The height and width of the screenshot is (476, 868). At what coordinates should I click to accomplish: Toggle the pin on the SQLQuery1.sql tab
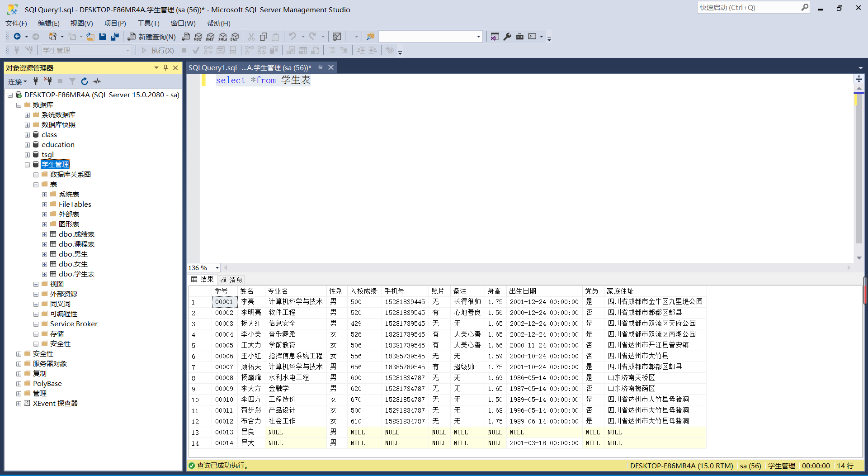320,67
